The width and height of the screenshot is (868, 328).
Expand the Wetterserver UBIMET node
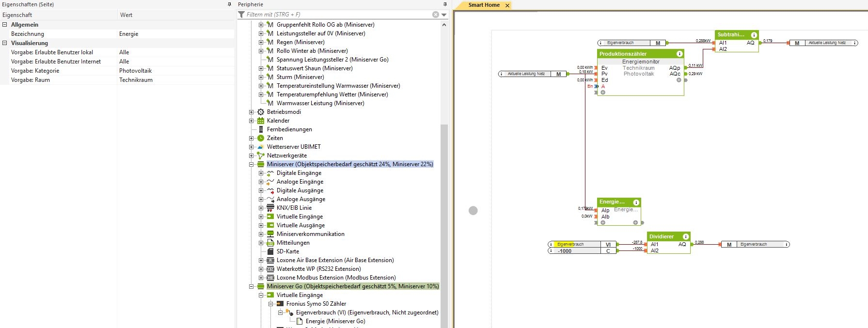[252, 147]
